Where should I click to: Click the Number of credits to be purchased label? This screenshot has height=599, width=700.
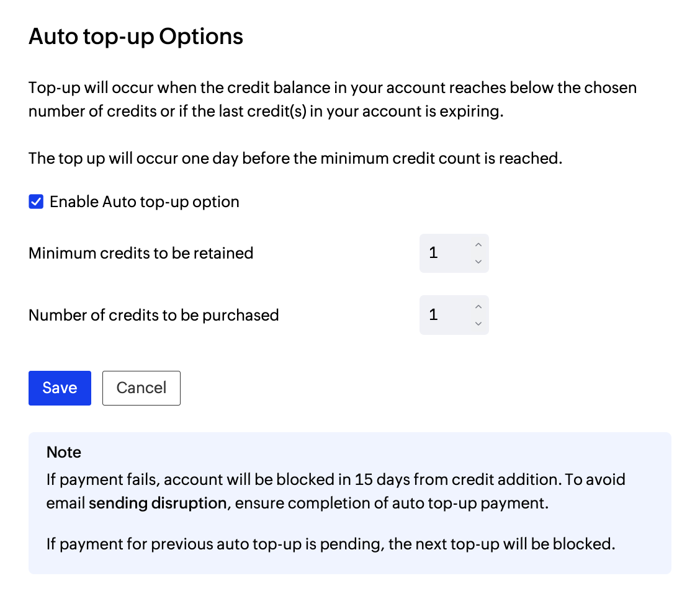153,314
